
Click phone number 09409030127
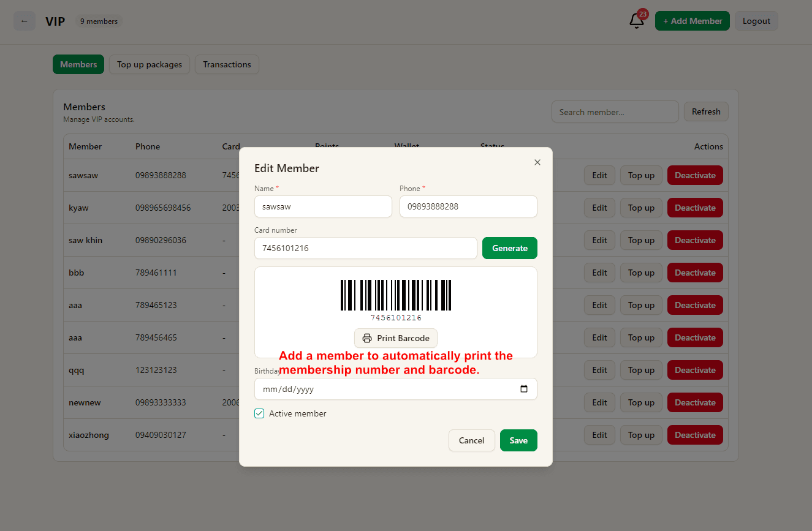click(161, 435)
